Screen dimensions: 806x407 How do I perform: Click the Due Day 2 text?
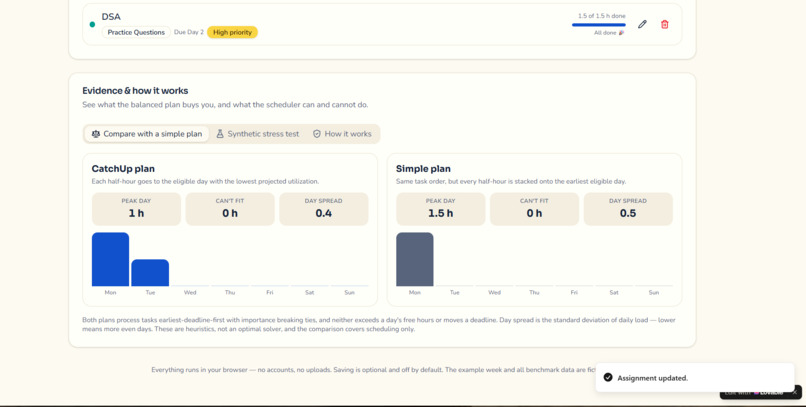[x=189, y=32]
